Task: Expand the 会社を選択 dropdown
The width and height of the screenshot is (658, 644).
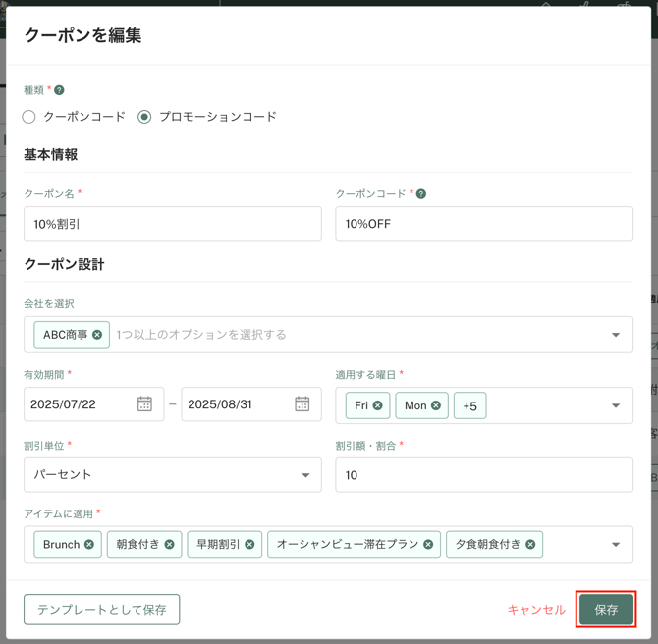Action: (616, 335)
